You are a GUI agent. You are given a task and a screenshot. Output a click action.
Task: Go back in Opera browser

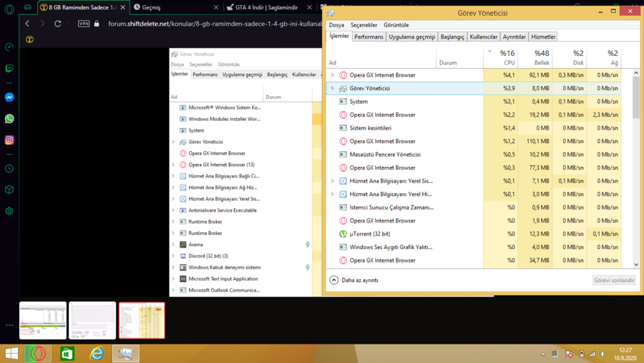(x=27, y=24)
